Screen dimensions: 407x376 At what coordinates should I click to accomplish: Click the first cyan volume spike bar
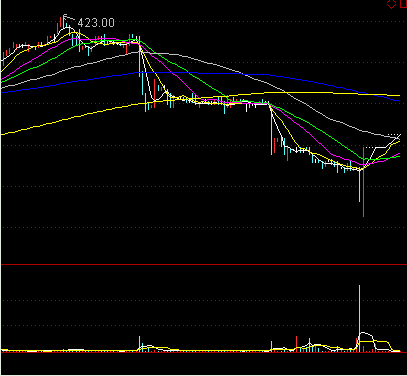click(x=139, y=344)
